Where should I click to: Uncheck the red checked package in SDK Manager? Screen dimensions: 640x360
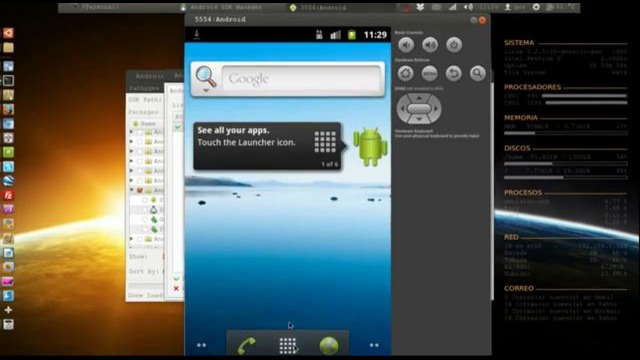[x=140, y=190]
